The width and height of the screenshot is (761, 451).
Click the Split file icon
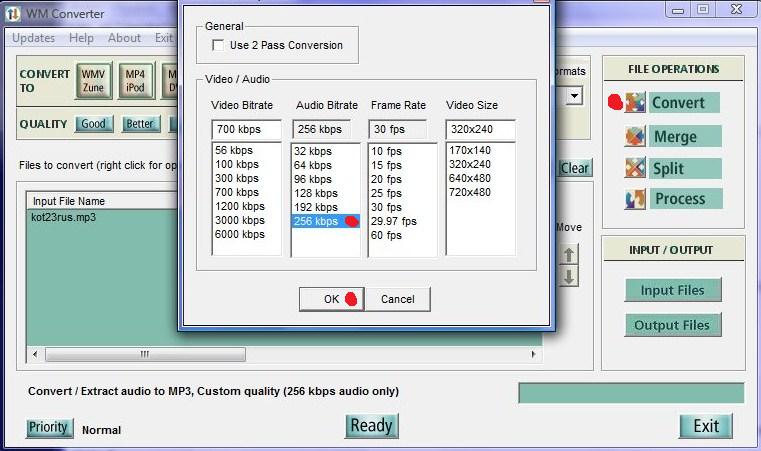click(x=636, y=168)
